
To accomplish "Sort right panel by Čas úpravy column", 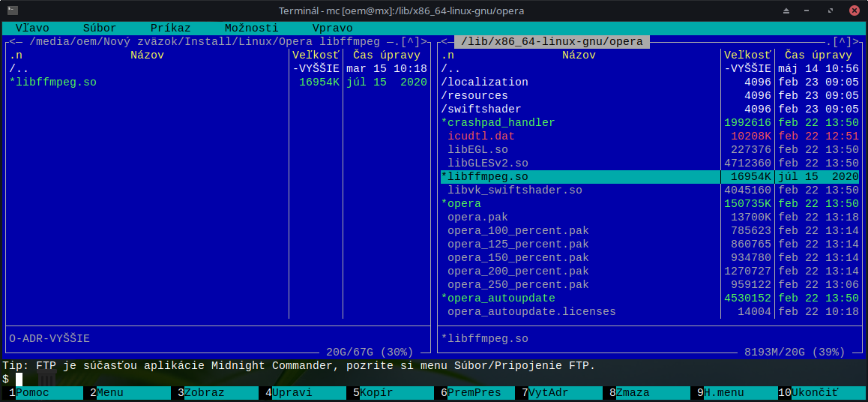I will tap(819, 55).
